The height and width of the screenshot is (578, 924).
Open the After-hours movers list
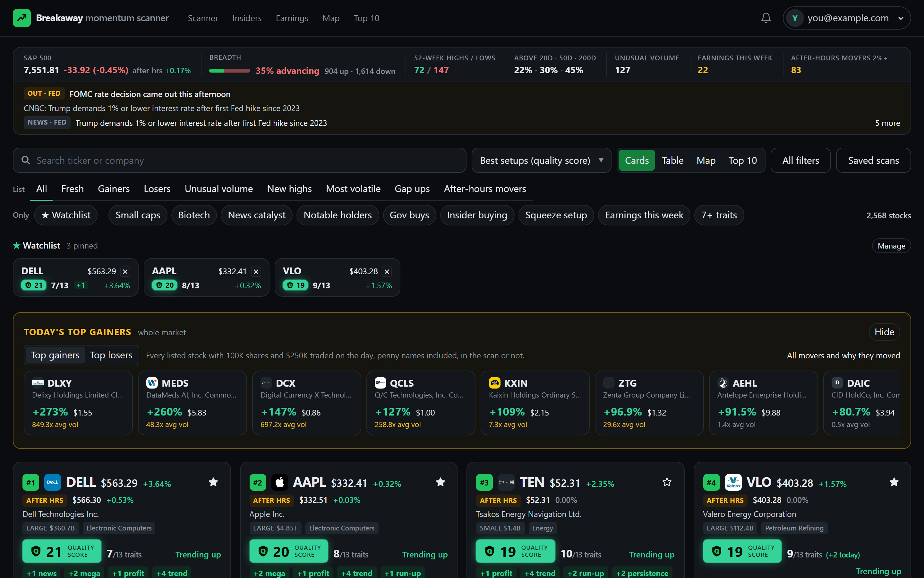(x=485, y=188)
